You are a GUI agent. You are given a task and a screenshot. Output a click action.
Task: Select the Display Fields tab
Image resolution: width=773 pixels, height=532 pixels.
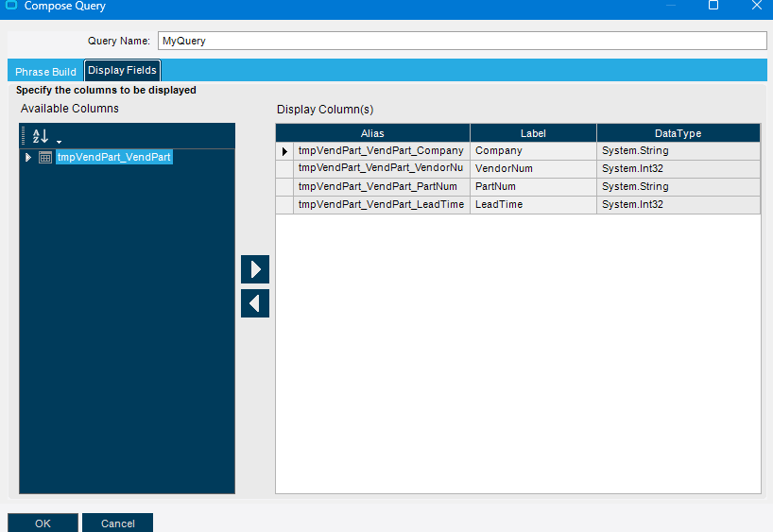coord(122,70)
